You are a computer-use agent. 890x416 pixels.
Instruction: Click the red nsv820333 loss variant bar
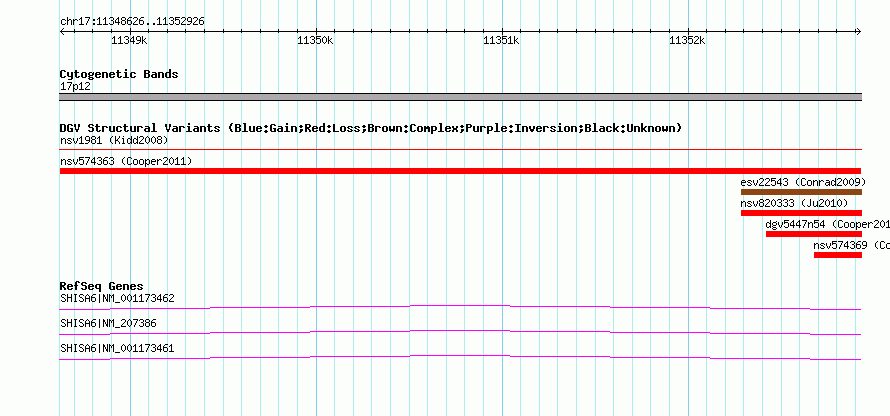(x=801, y=213)
